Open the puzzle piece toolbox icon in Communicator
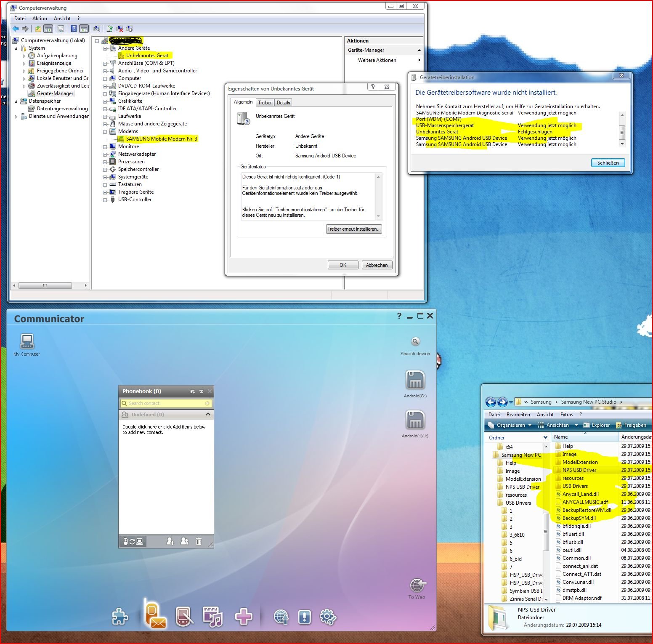 click(120, 617)
